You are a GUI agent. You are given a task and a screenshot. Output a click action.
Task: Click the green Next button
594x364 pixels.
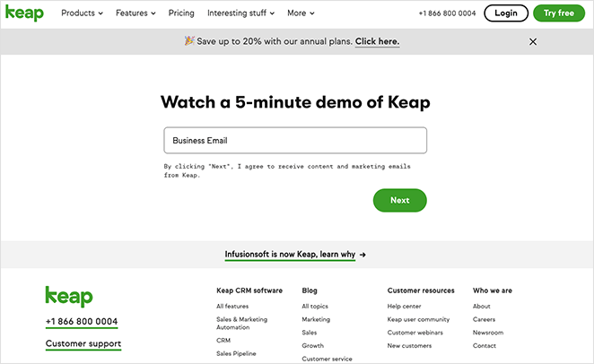click(x=399, y=200)
